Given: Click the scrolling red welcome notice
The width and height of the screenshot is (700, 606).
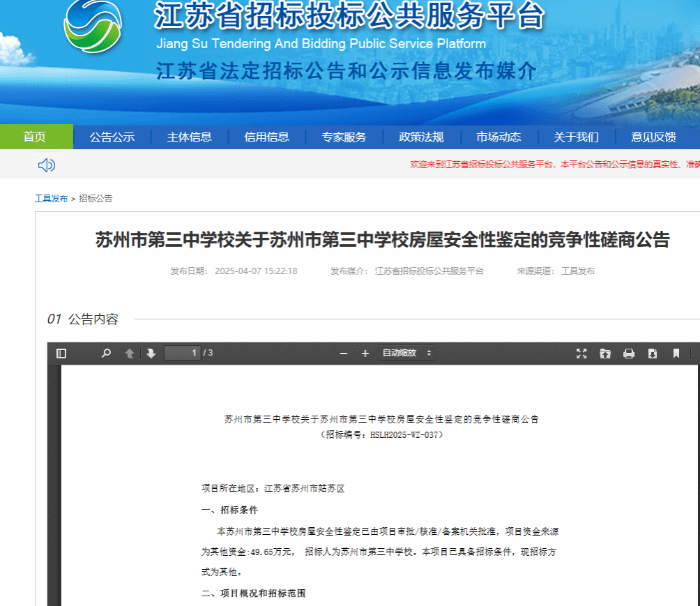Looking at the screenshot, I should 554,165.
